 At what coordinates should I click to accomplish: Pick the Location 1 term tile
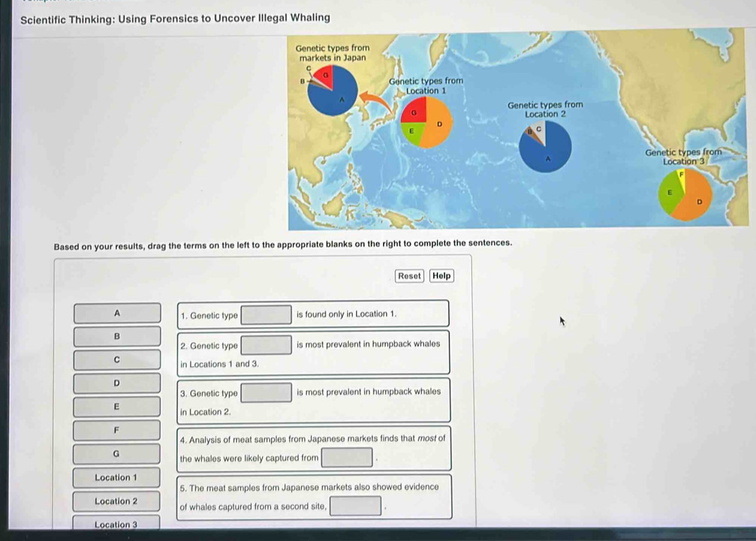[117, 478]
